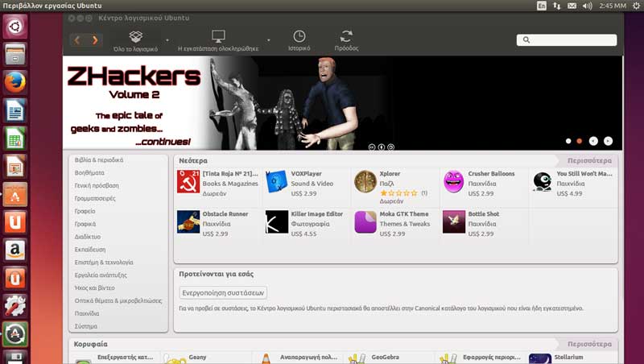
Task: Open the Οπτικά θέματα & μικροβελτιώσεις category
Action: [x=118, y=300]
